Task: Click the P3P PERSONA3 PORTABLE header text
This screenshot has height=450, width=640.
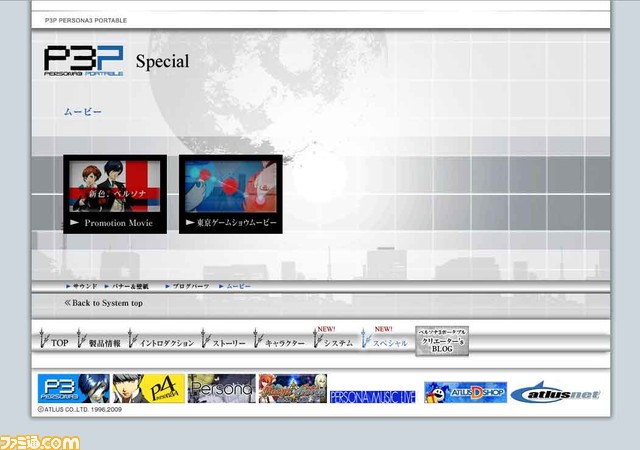Action: click(86, 20)
